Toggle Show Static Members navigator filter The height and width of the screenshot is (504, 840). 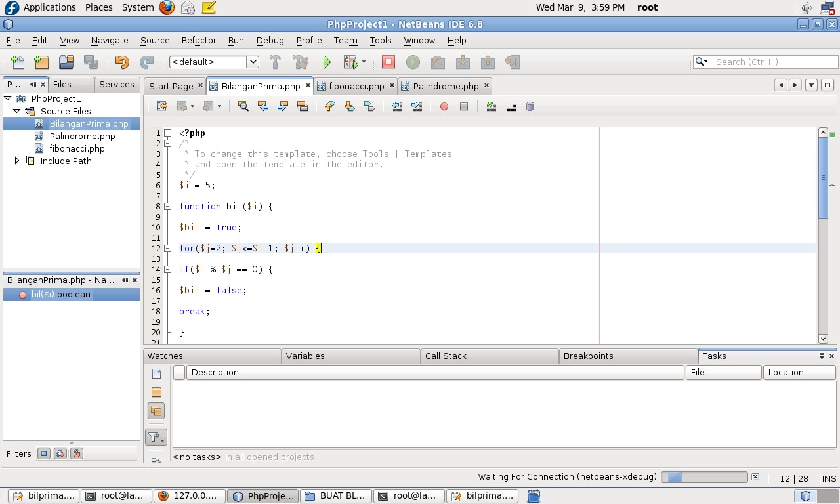[60, 453]
